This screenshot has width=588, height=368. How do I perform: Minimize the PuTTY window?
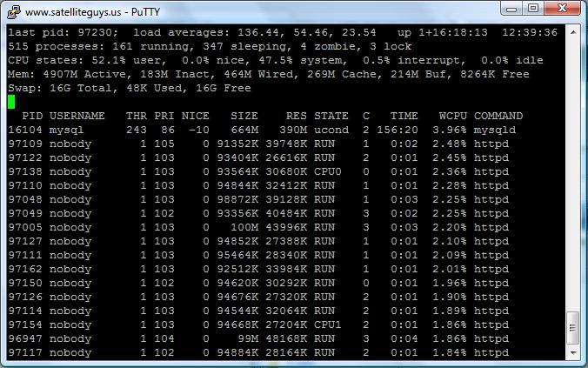(x=511, y=9)
